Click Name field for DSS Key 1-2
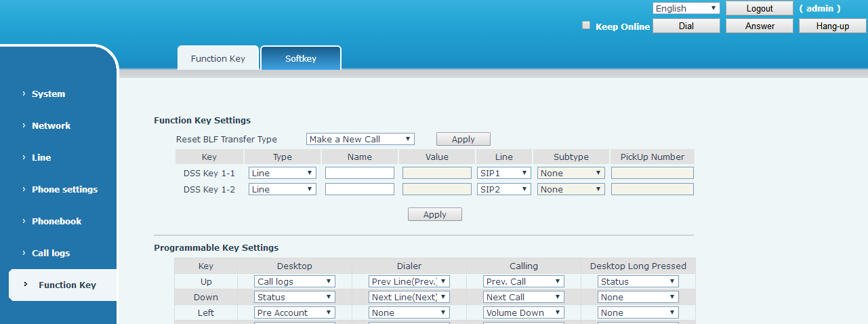This screenshot has height=324, width=868. tap(359, 189)
